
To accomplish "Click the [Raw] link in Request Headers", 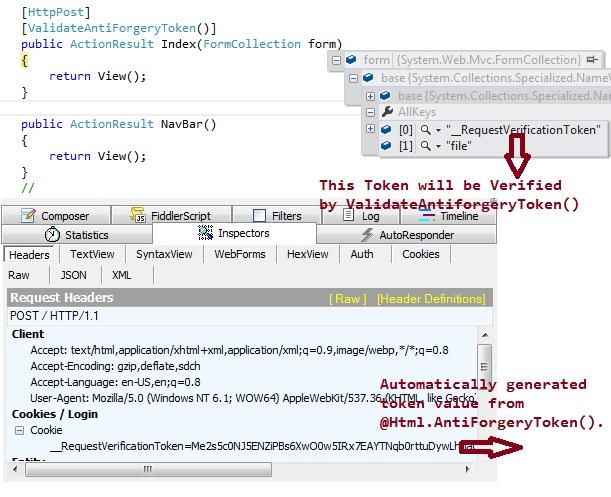I will click(349, 298).
